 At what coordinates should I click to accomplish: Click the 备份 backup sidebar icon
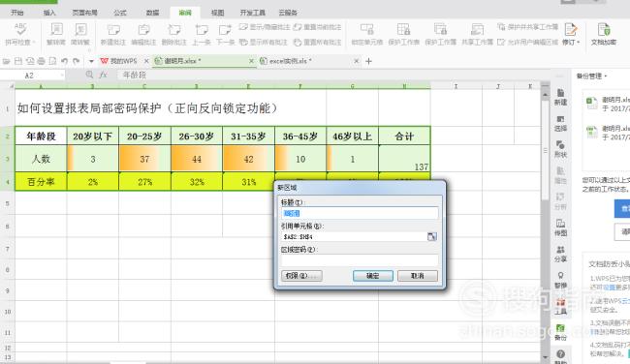click(x=560, y=333)
